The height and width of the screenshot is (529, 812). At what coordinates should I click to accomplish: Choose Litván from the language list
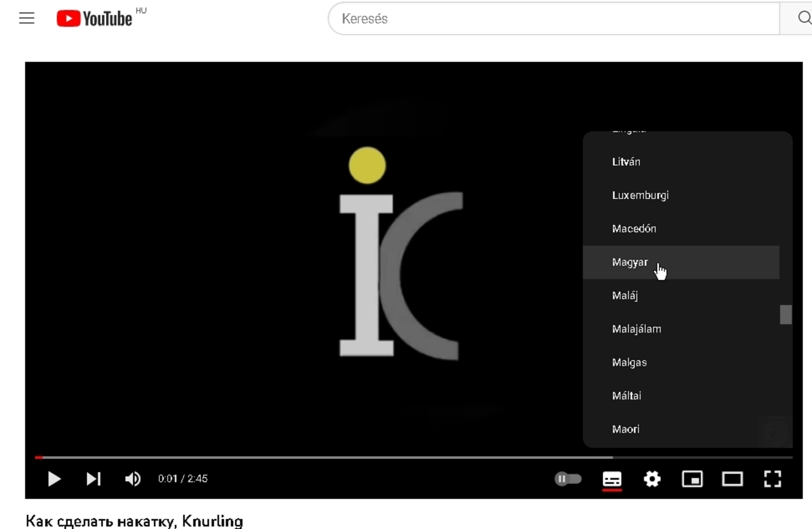click(626, 162)
